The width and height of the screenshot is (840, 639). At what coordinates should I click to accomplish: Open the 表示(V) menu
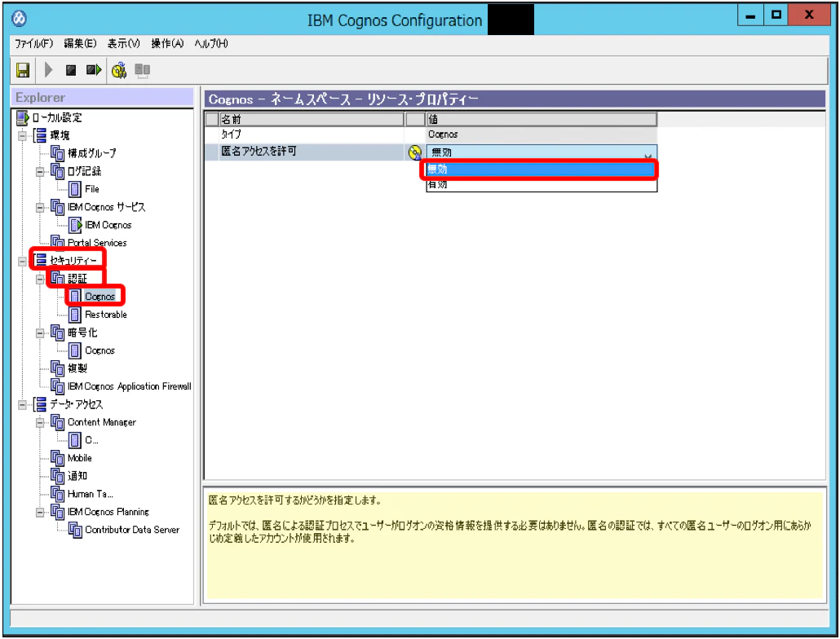coord(124,43)
